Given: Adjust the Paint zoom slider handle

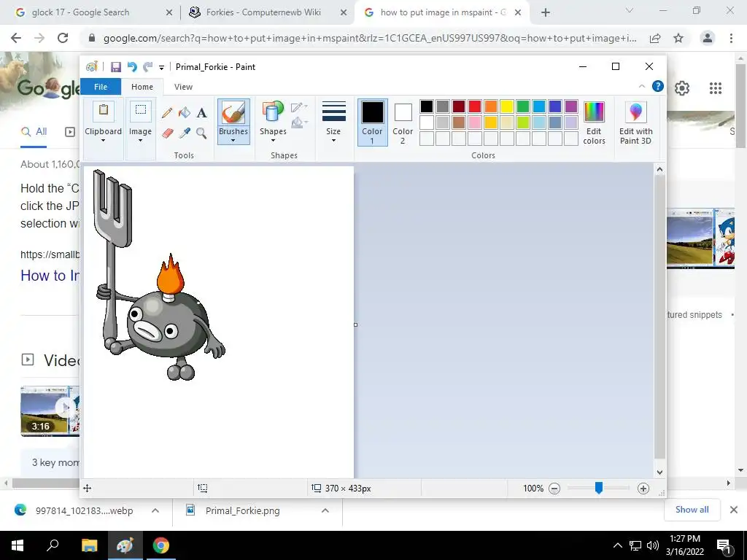Looking at the screenshot, I should pos(599,488).
